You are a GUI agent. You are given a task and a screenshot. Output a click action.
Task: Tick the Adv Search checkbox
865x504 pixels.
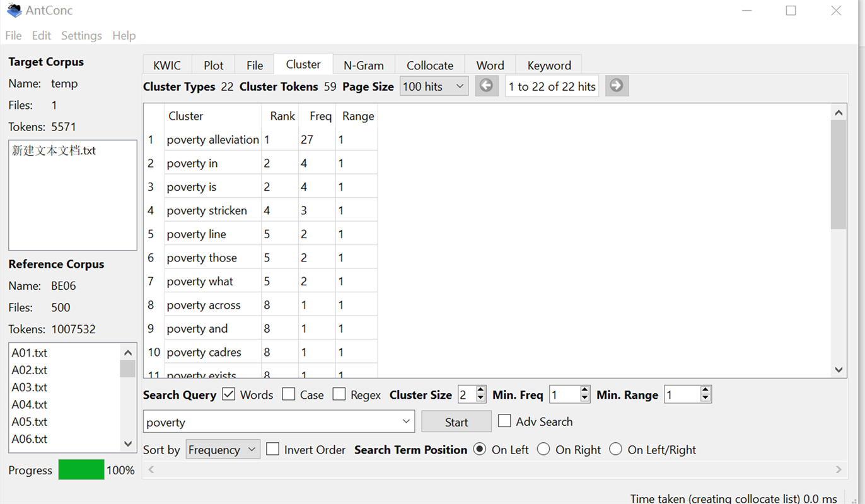point(504,421)
